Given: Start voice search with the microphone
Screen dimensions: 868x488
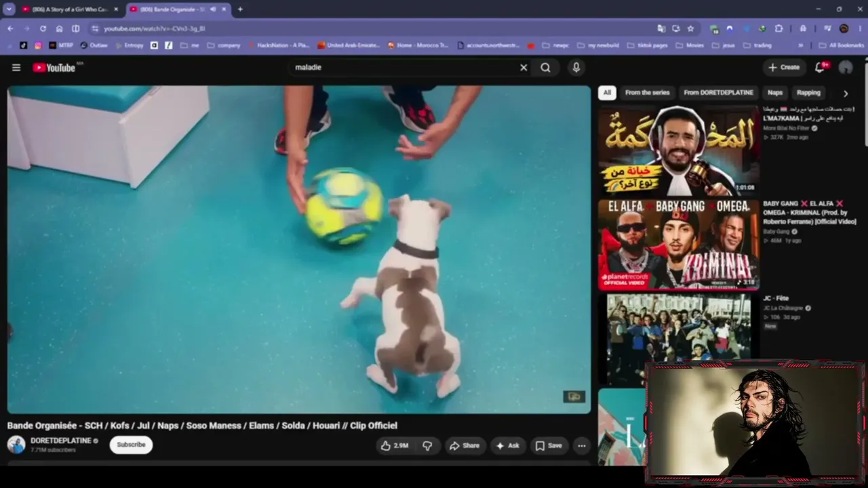Looking at the screenshot, I should pyautogui.click(x=576, y=68).
